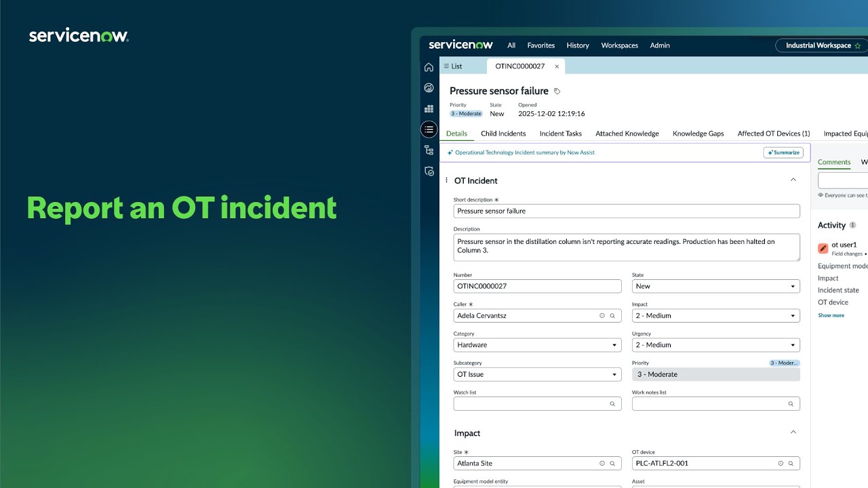Image resolution: width=868 pixels, height=488 pixels.
Task: Open the hierarchy/structure icon in the sidebar
Action: [x=429, y=150]
